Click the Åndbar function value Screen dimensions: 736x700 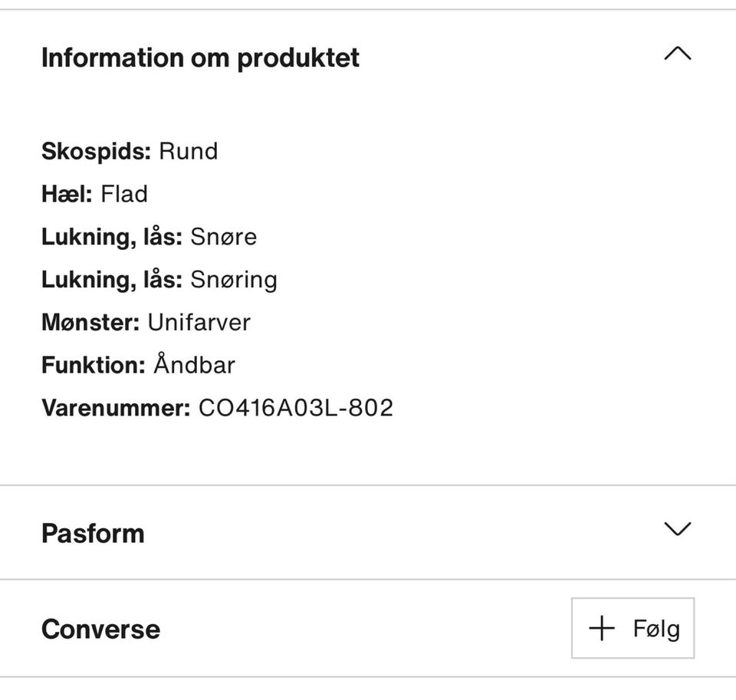pyautogui.click(x=194, y=365)
